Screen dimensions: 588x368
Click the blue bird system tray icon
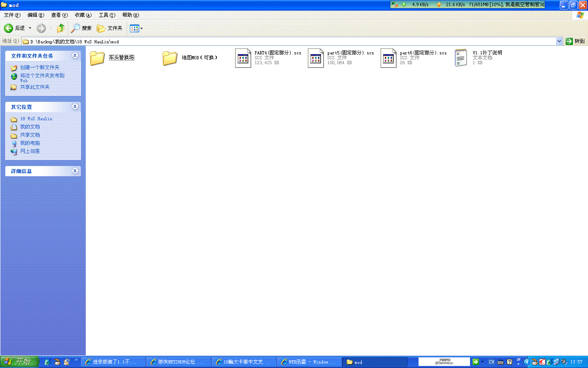(549, 362)
